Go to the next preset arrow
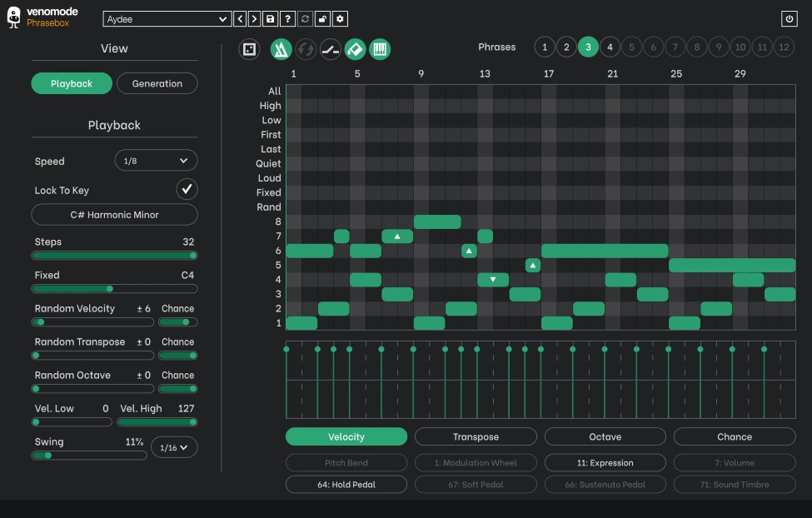Screen dimensions: 812x518 pos(254,19)
